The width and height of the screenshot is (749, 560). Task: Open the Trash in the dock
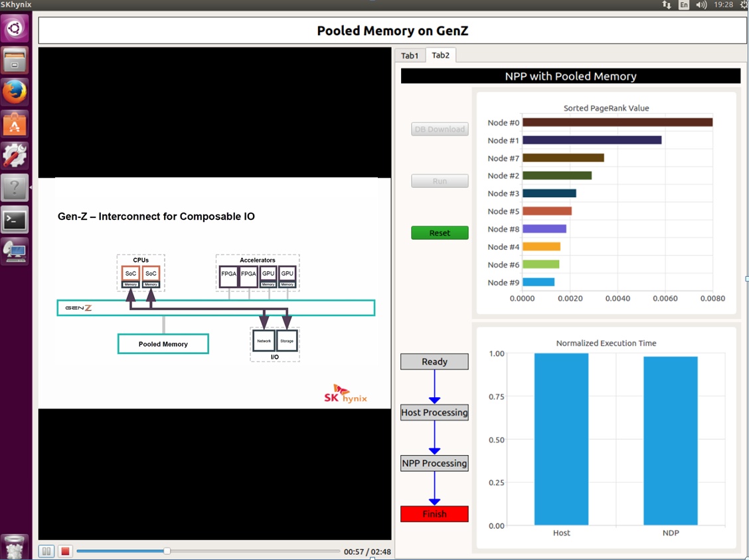click(x=15, y=546)
